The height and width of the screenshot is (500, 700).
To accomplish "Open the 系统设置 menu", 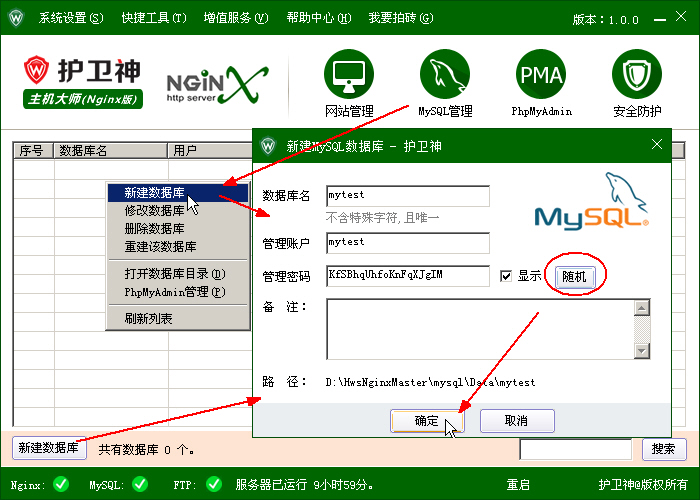I will 70,18.
